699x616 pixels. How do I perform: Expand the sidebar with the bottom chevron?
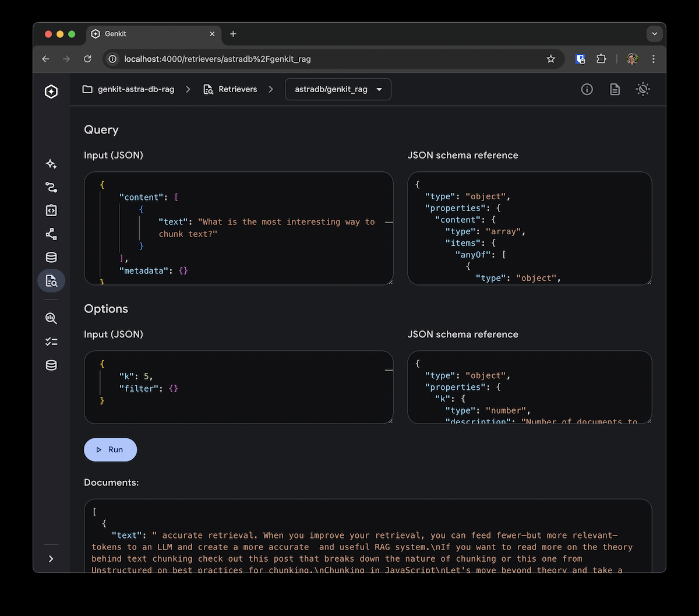(51, 559)
